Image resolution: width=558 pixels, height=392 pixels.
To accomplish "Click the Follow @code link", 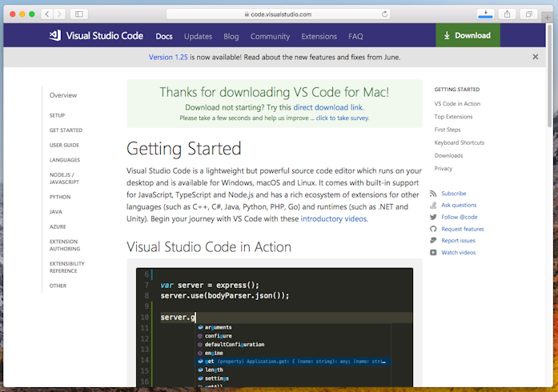I will (x=460, y=217).
